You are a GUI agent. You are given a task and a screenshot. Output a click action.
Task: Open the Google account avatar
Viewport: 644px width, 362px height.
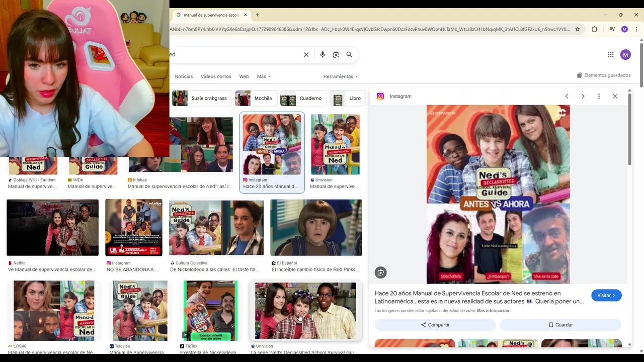point(625,55)
